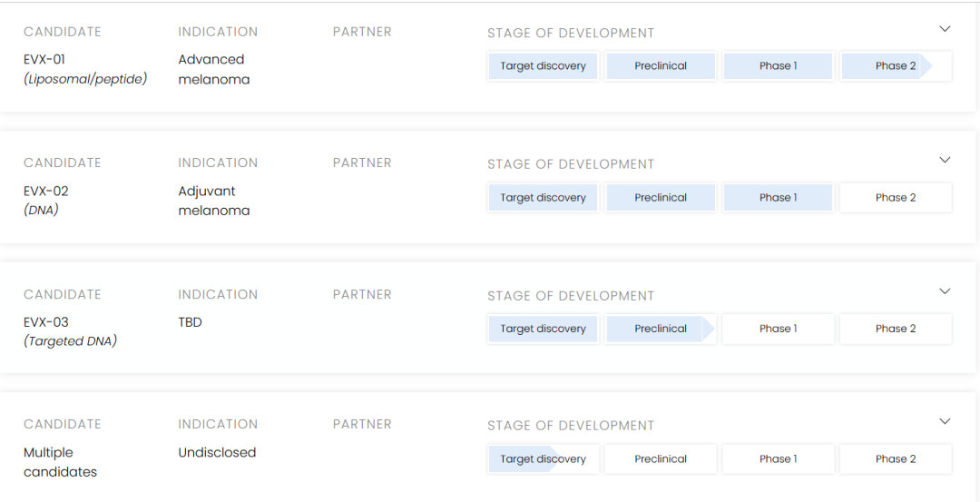The image size is (980, 502).
Task: Click the Advanced melanoma indication
Action: 214,69
